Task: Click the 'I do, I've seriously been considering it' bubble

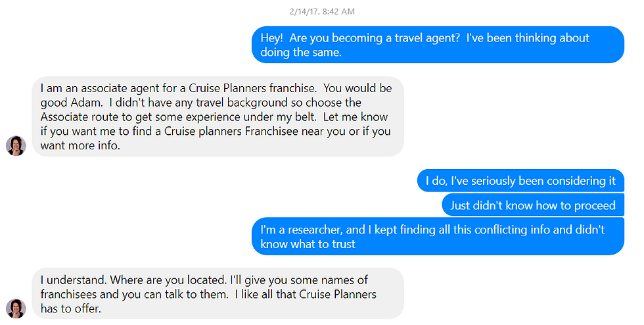Action: coord(520,181)
